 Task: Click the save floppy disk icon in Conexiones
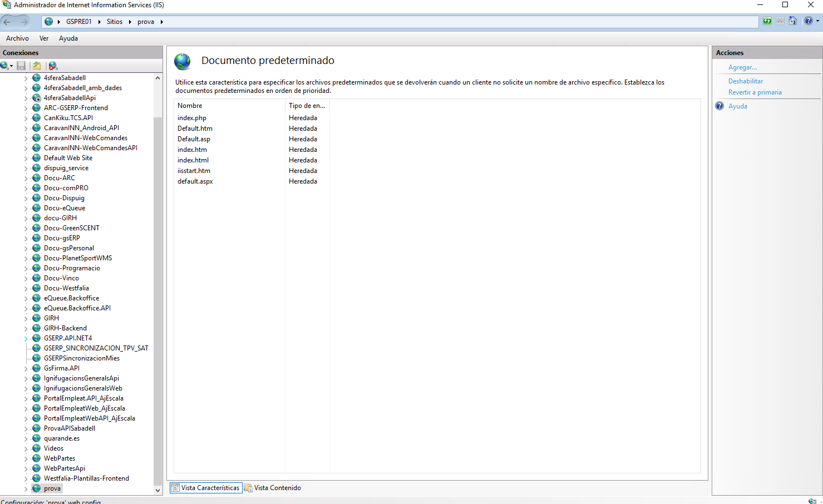[21, 66]
